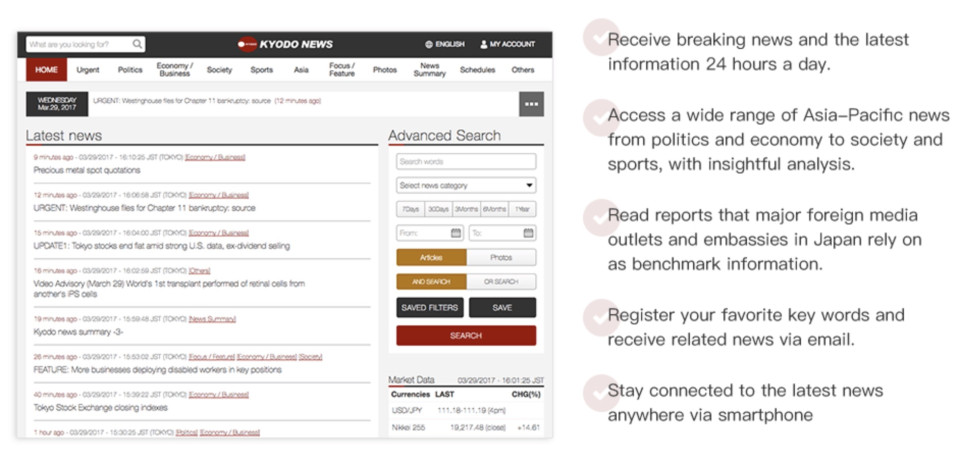The image size is (960, 461).
Task: Open the Photos nav tab
Action: pos(384,70)
